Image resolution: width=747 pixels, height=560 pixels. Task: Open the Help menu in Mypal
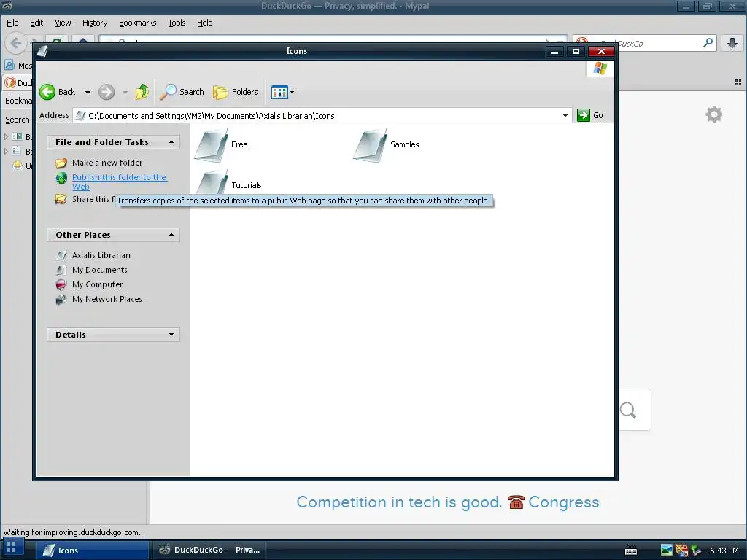(205, 23)
